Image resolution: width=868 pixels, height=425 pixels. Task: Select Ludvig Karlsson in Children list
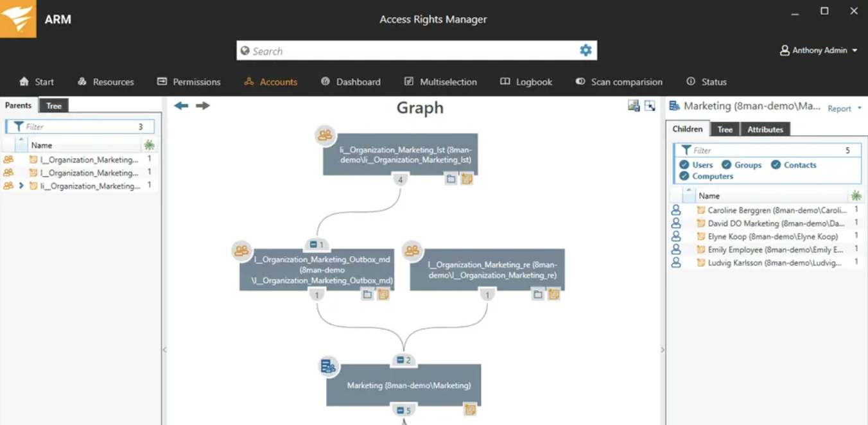point(766,263)
